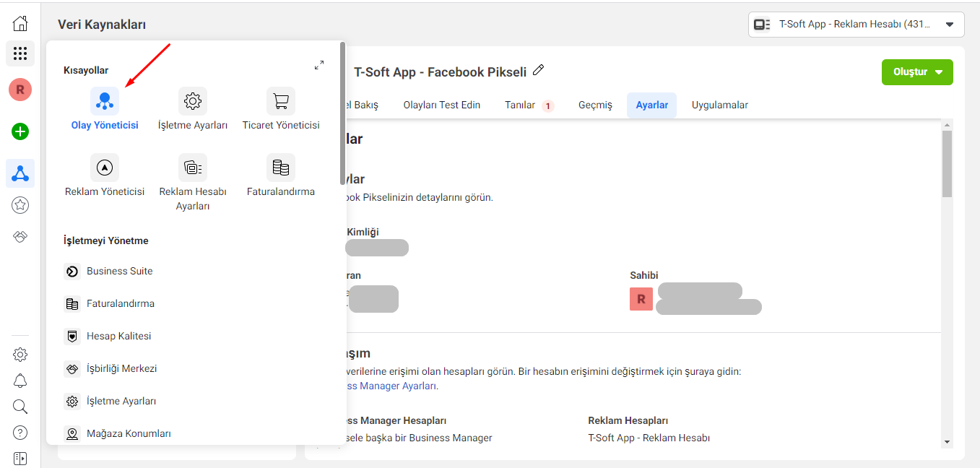Click the Veri Kaynakları page title
The height and width of the screenshot is (468, 980).
[102, 25]
